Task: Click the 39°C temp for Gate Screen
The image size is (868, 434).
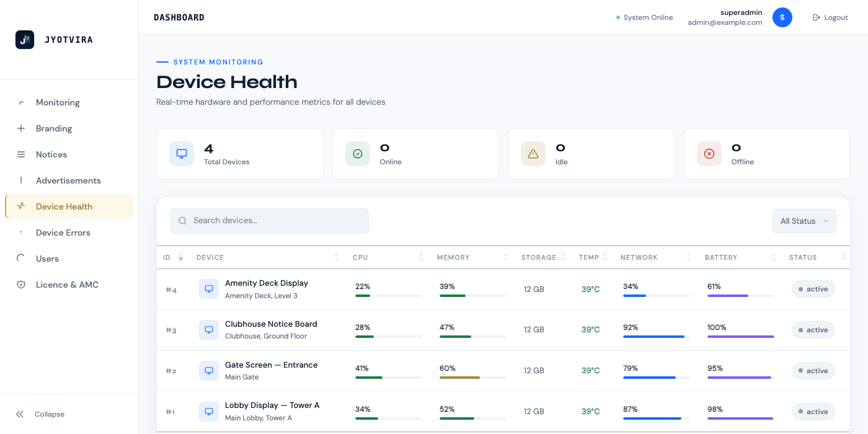Action: [x=591, y=371]
